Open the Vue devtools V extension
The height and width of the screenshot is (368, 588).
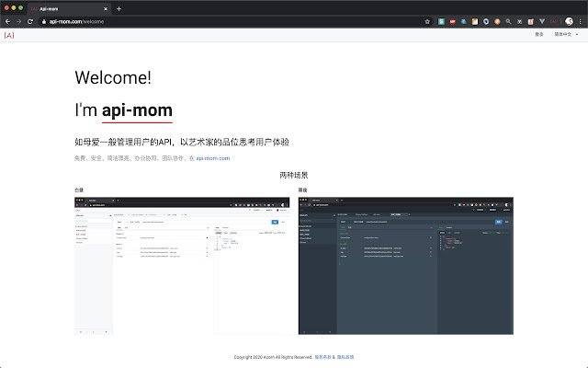[x=542, y=22]
